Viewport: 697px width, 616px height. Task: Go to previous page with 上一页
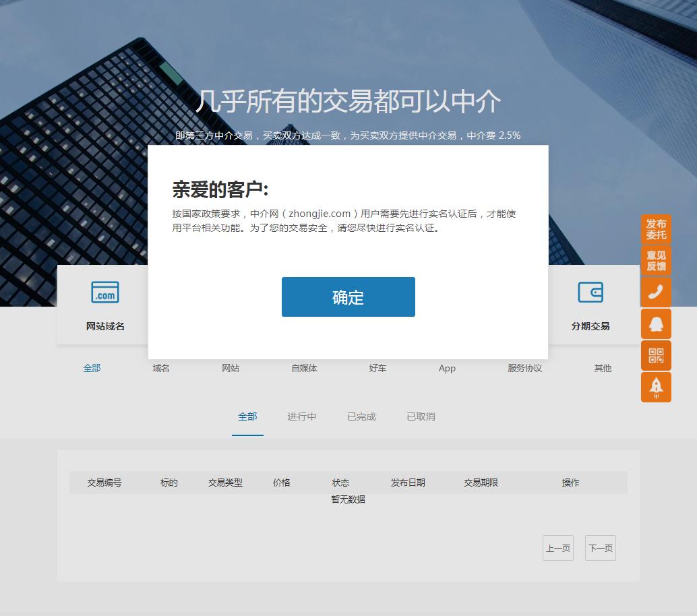click(x=558, y=548)
